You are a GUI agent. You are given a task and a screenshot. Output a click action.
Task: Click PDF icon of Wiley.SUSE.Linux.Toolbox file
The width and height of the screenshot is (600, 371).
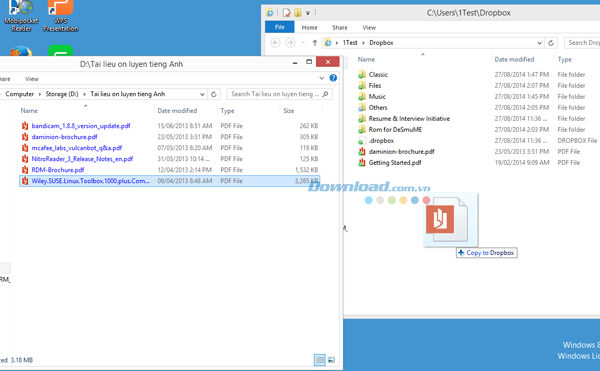25,181
